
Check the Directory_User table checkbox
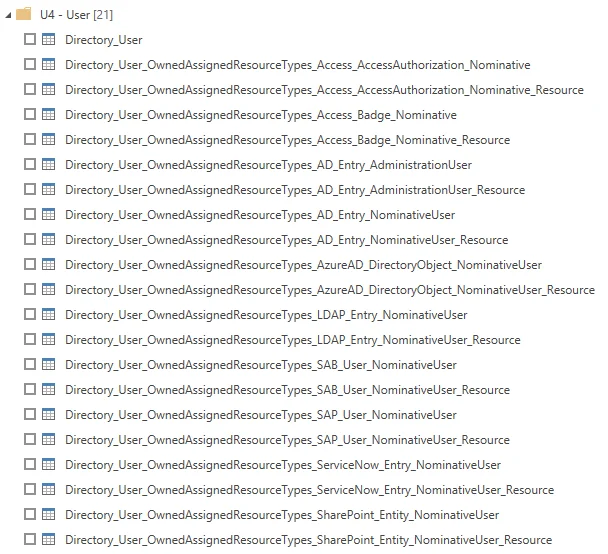30,40
